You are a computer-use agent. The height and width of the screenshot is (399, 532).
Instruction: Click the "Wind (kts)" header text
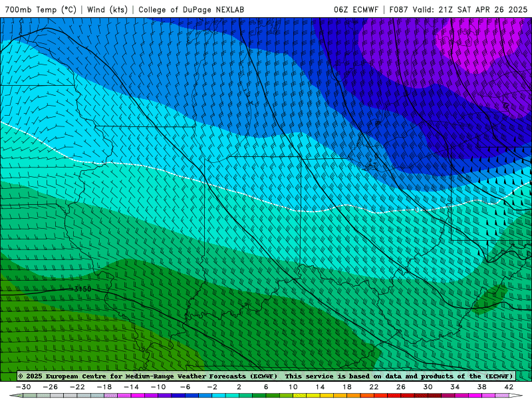point(107,9)
